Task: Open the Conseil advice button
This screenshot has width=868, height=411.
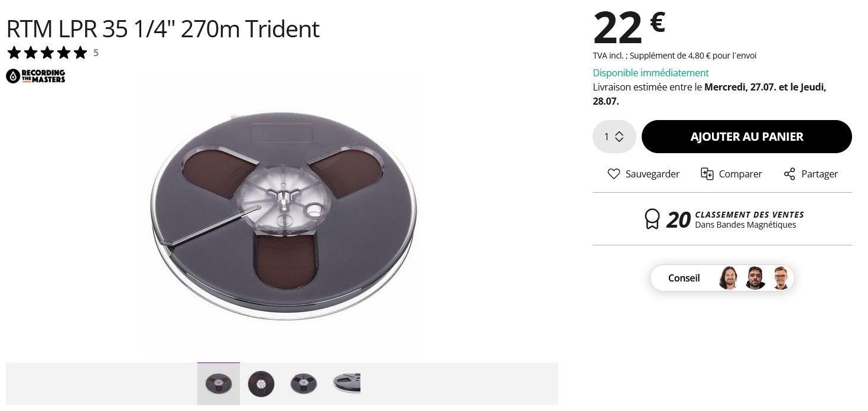Action: (721, 278)
